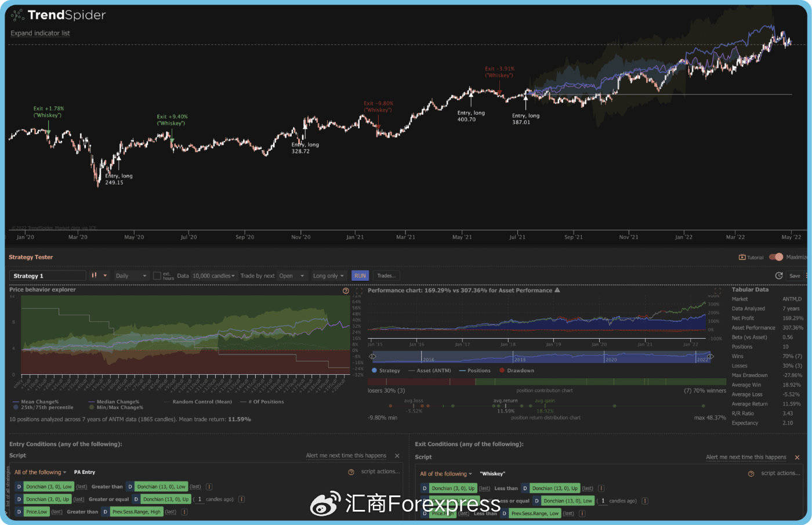This screenshot has width=812, height=525.
Task: Click Expand indicator list link
Action: (x=40, y=33)
